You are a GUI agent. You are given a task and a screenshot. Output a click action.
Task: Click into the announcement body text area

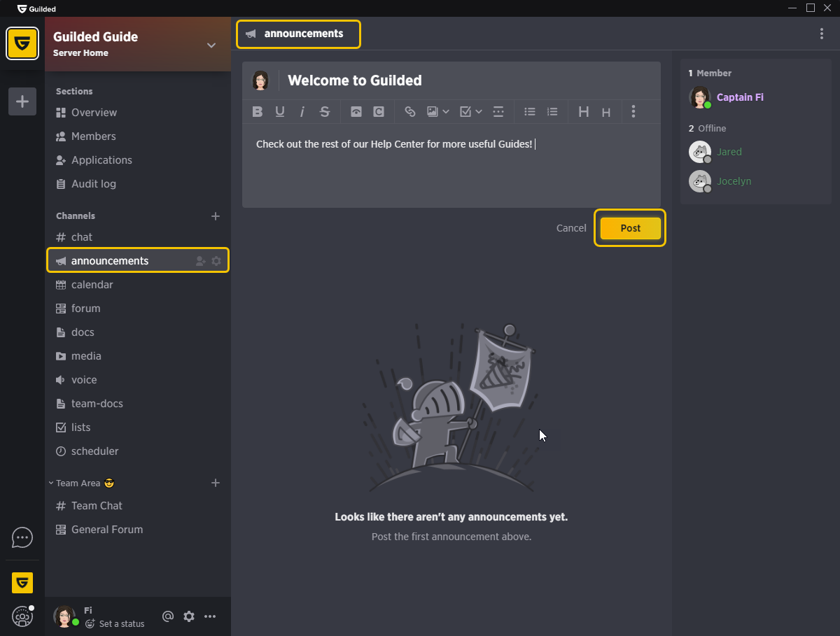pos(451,165)
